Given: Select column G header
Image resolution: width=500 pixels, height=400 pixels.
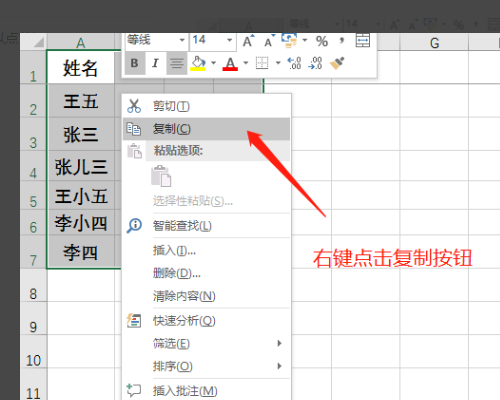Looking at the screenshot, I should coord(434,43).
